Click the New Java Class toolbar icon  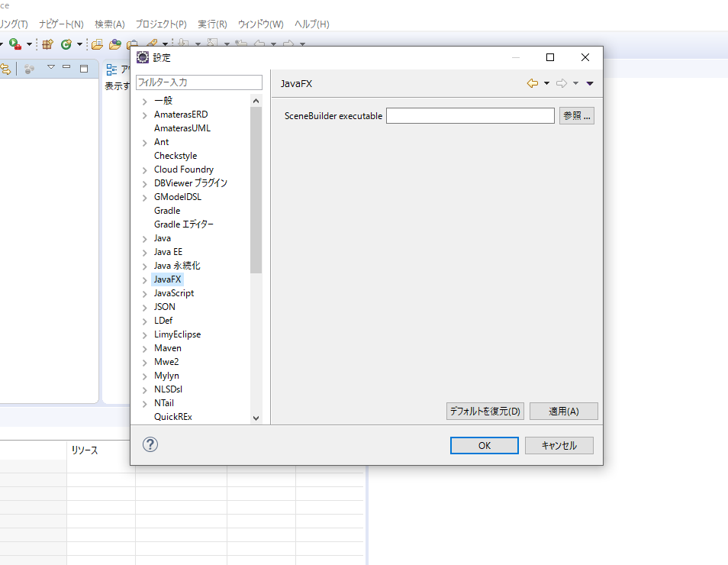click(66, 44)
